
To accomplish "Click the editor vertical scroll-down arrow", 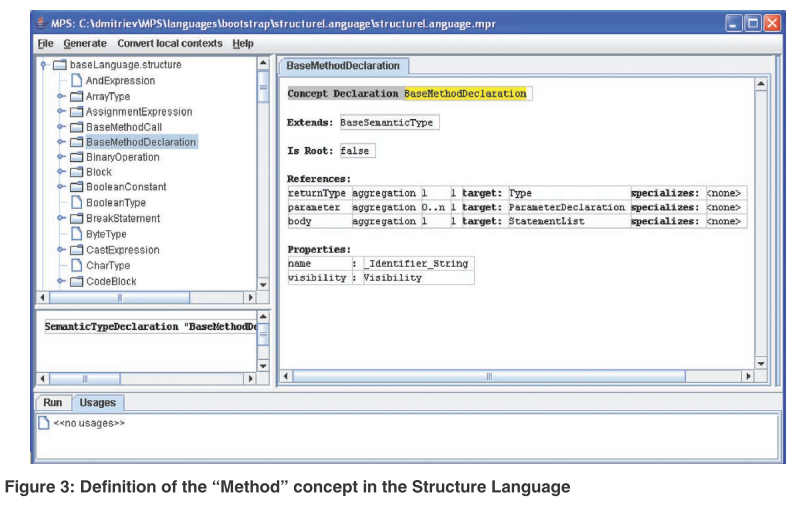I will click(761, 363).
